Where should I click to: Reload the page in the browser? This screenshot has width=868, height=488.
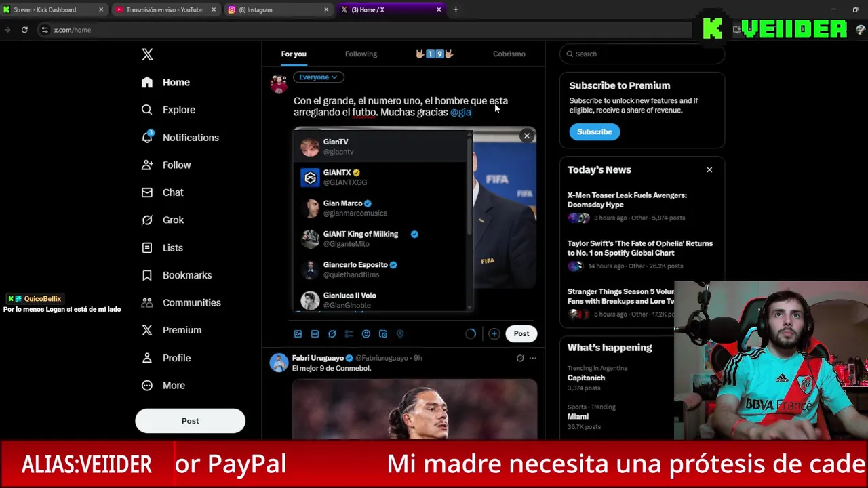pyautogui.click(x=24, y=30)
